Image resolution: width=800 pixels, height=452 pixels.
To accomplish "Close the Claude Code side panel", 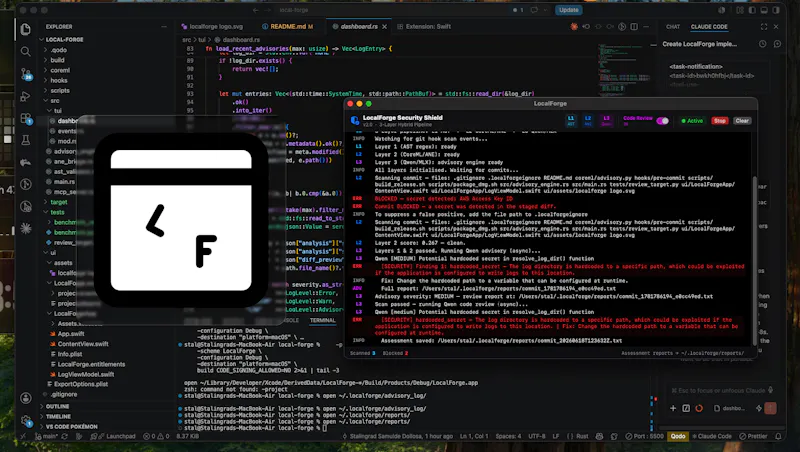I will pyautogui.click(x=776, y=27).
